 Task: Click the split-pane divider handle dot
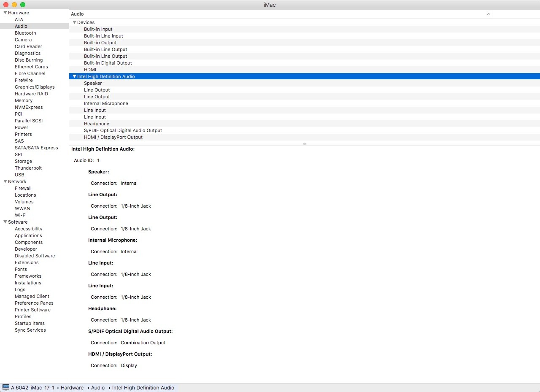click(x=305, y=144)
